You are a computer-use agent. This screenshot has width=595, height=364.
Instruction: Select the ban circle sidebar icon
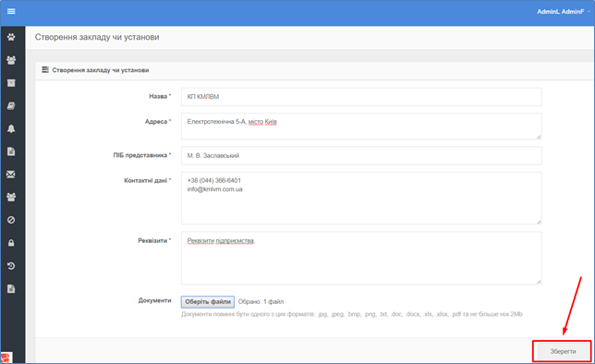tap(11, 220)
